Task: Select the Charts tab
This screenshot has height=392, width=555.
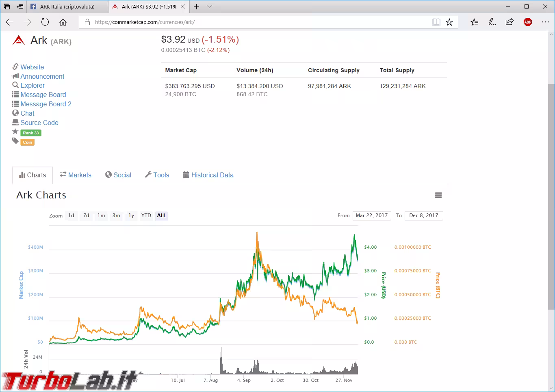Action: click(x=33, y=175)
